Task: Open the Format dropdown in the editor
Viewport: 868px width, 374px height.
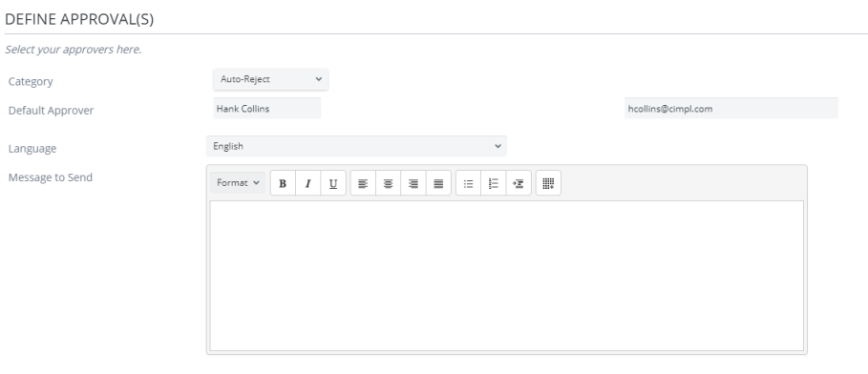Action: click(238, 182)
